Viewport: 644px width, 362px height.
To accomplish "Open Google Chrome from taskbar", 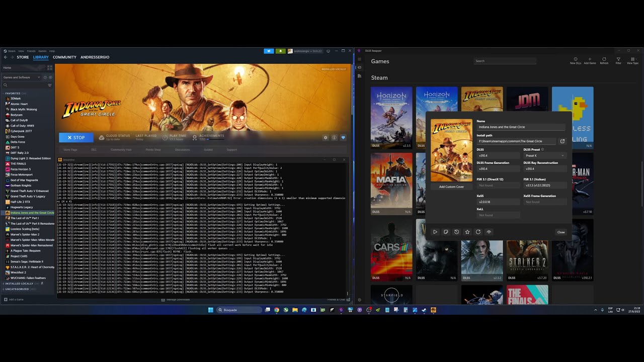I will point(277,310).
